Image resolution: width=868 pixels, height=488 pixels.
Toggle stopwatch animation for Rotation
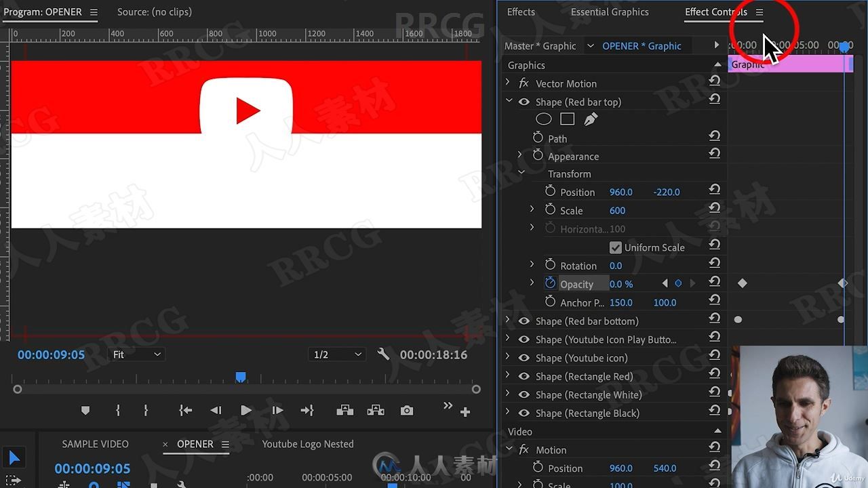[x=550, y=266]
